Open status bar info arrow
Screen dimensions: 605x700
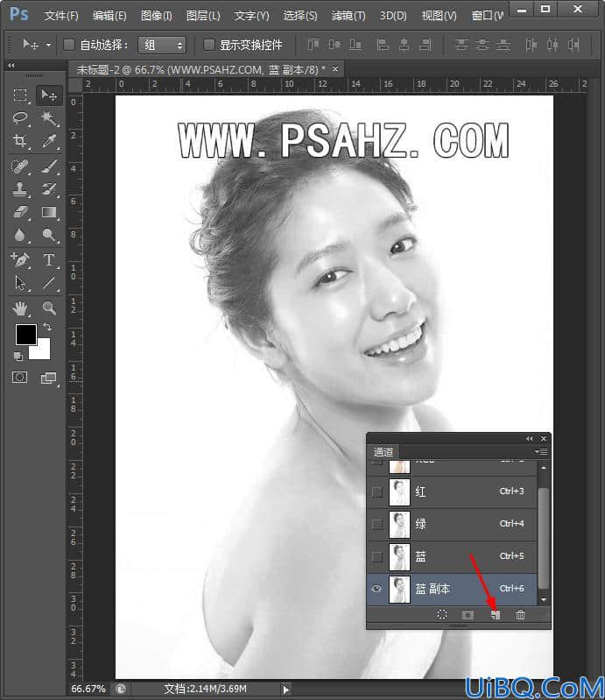click(286, 689)
